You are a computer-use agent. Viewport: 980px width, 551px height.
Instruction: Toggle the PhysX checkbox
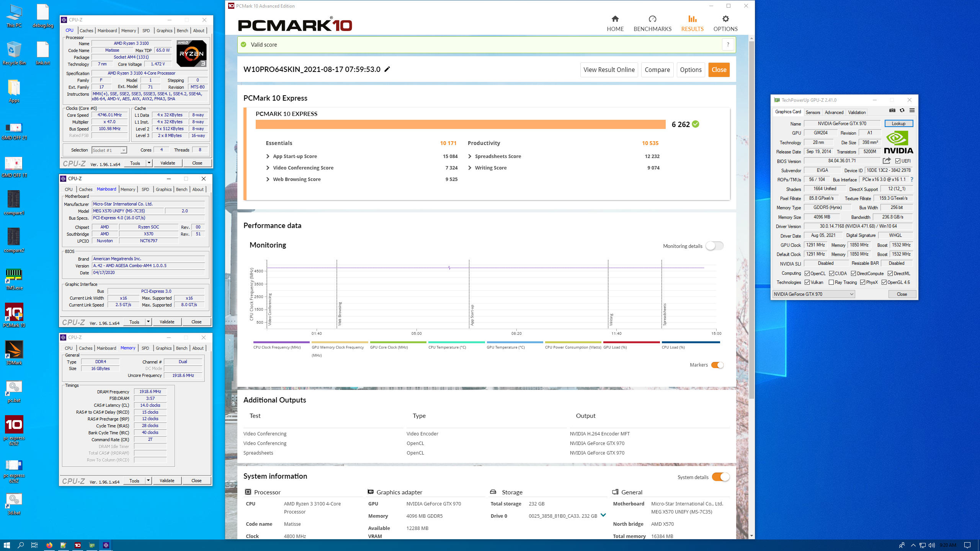[x=862, y=282]
